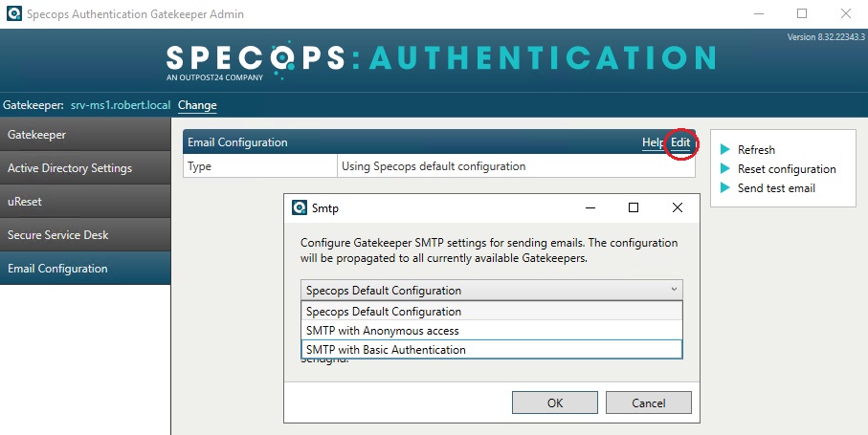Run Send test email action

coord(776,188)
